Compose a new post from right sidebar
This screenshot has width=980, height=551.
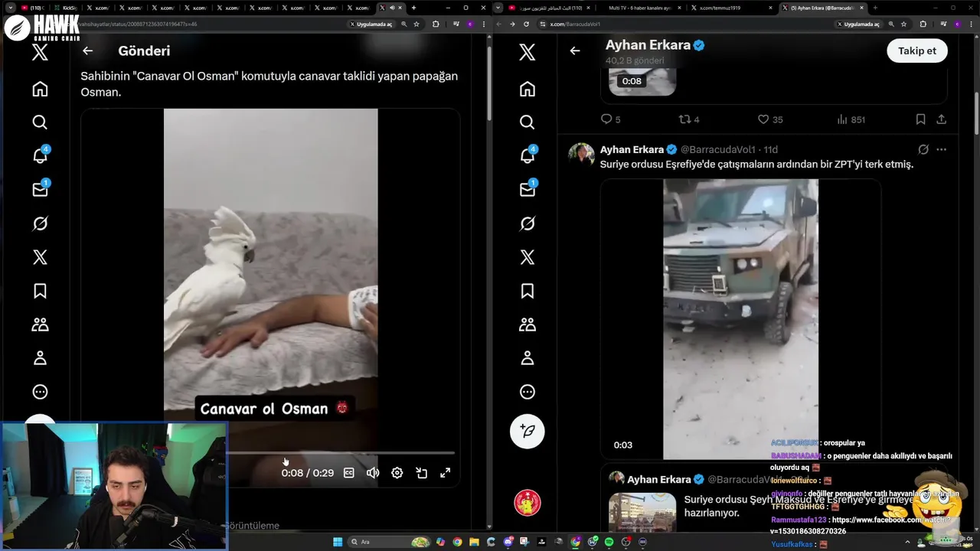tap(528, 432)
